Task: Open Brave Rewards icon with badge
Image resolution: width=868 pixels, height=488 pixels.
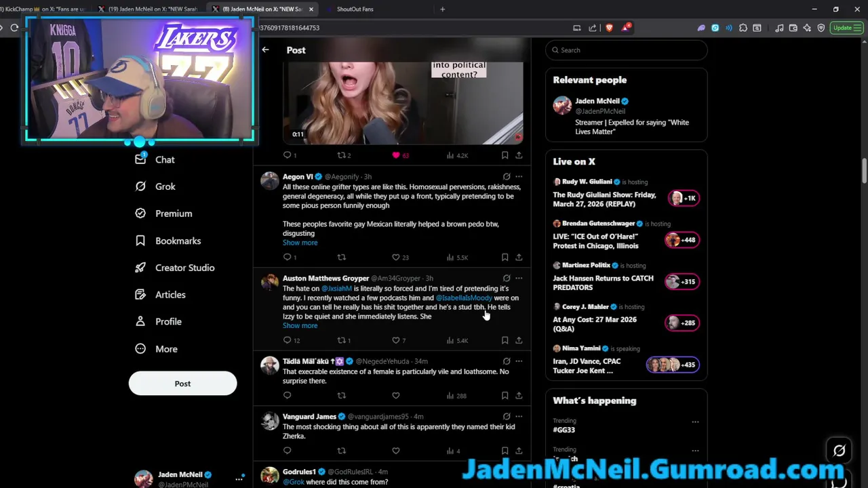Action: tap(626, 28)
